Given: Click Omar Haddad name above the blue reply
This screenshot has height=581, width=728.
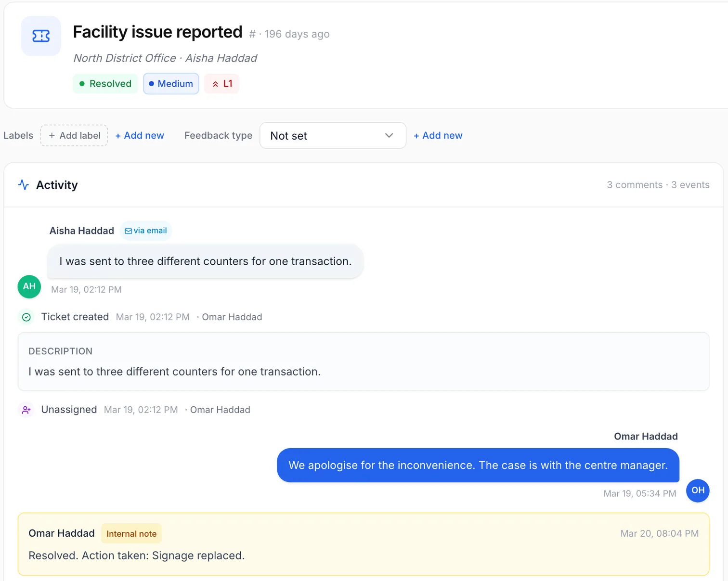Looking at the screenshot, I should [646, 437].
